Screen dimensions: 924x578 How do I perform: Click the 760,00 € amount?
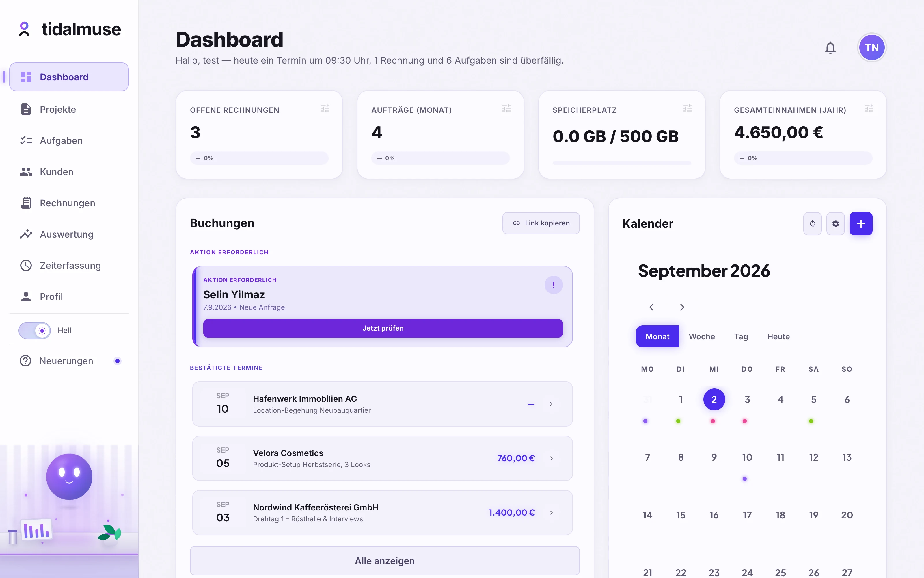[x=516, y=458]
